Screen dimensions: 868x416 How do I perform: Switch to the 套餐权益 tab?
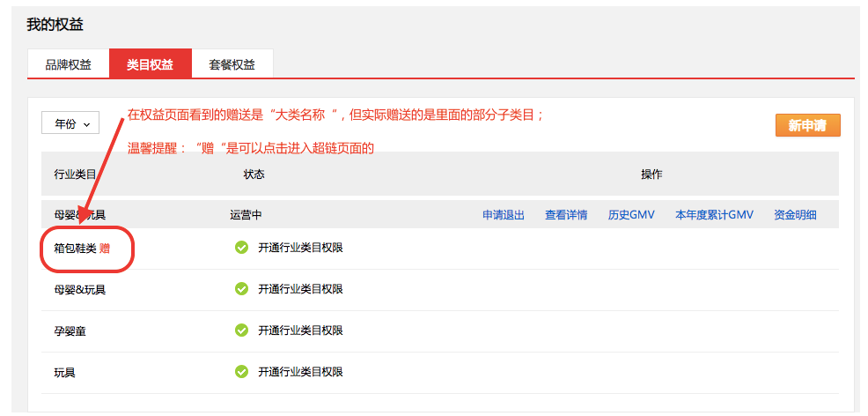232,64
